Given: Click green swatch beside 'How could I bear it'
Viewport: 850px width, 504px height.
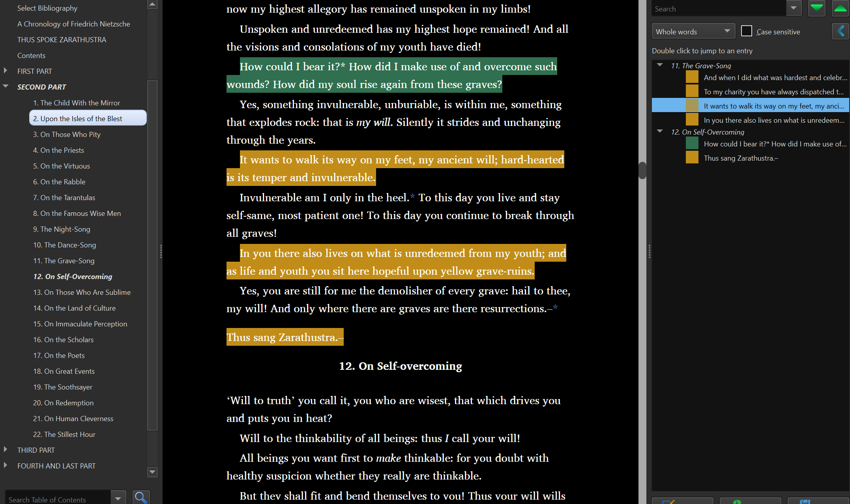Looking at the screenshot, I should click(692, 144).
